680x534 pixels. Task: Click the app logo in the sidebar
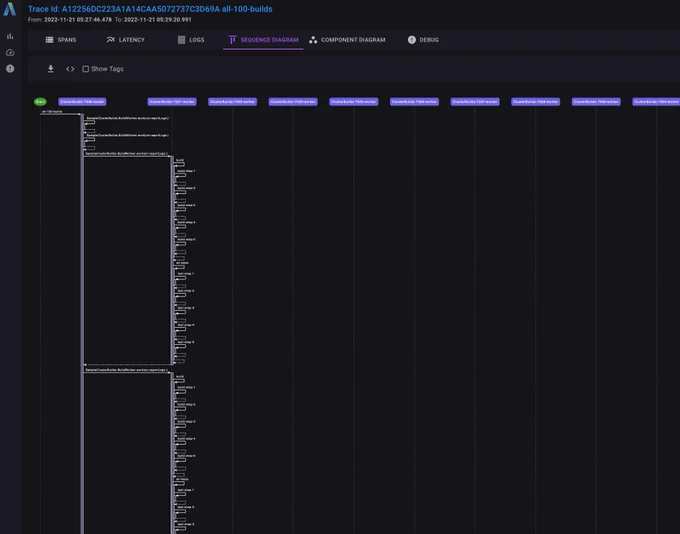(x=10, y=9)
